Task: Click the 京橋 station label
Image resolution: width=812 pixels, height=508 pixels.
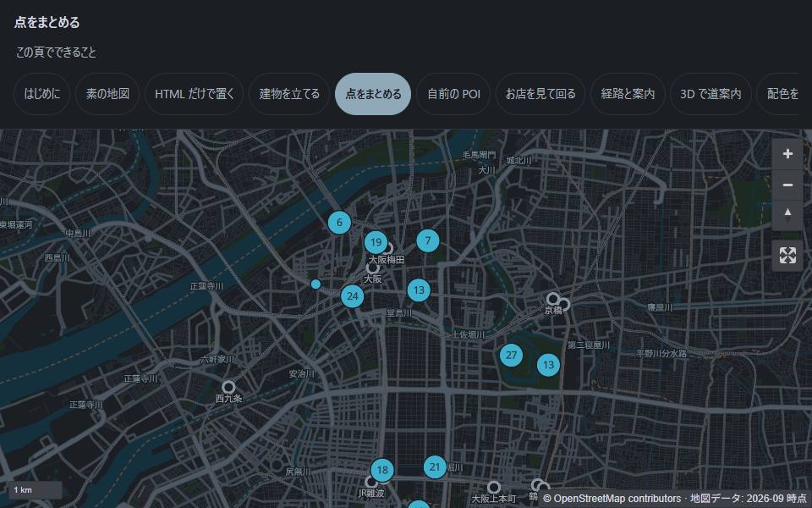Action: 553,311
